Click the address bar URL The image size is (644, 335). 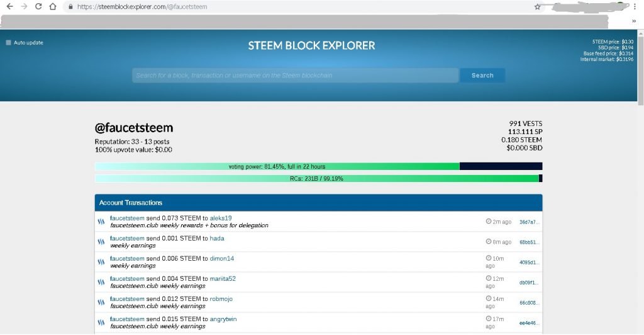(x=142, y=6)
